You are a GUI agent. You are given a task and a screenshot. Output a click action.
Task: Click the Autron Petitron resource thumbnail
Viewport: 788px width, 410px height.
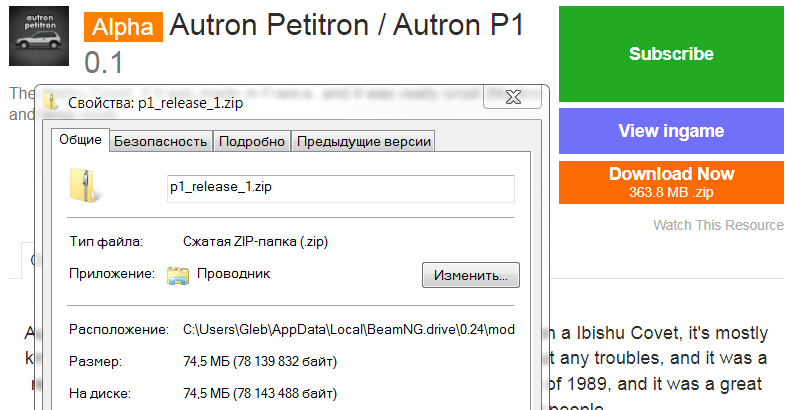[x=39, y=36]
